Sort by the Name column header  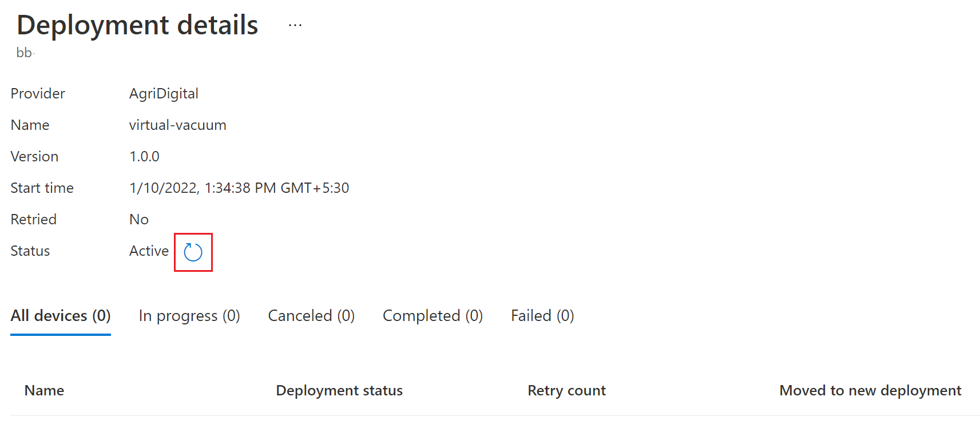click(44, 390)
